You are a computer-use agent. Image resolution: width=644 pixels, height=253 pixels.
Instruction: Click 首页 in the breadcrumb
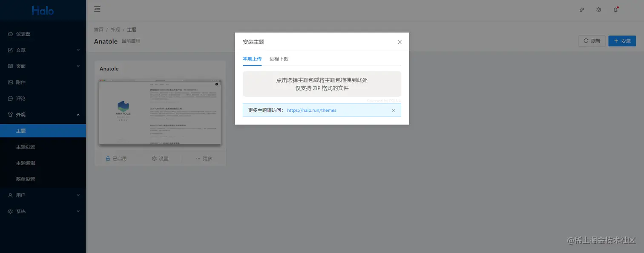pyautogui.click(x=98, y=29)
